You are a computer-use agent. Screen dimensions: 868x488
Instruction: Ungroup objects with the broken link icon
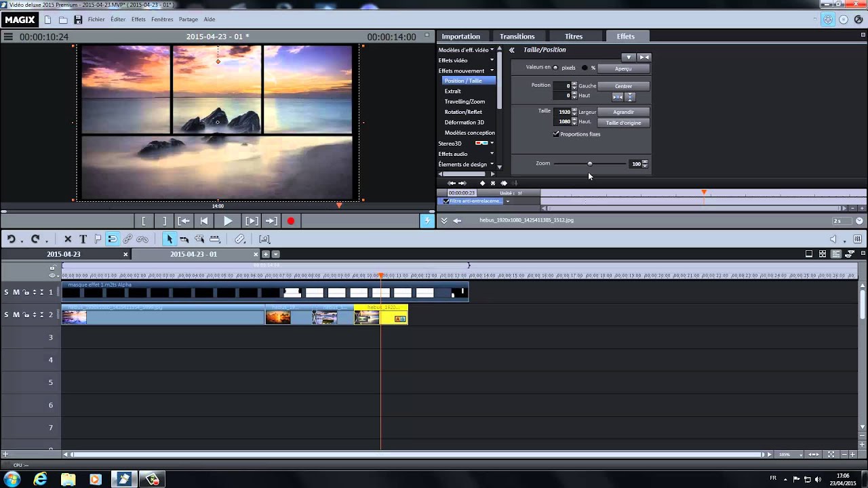tap(142, 239)
